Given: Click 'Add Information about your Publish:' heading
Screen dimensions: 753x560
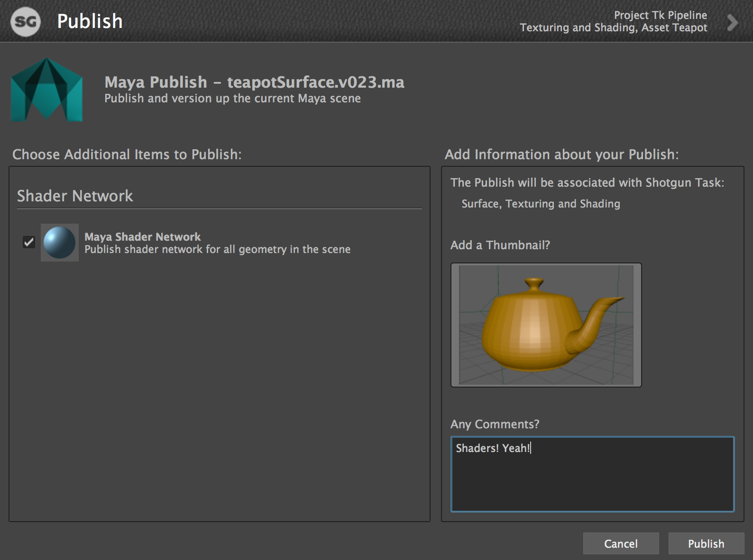Looking at the screenshot, I should click(x=561, y=154).
